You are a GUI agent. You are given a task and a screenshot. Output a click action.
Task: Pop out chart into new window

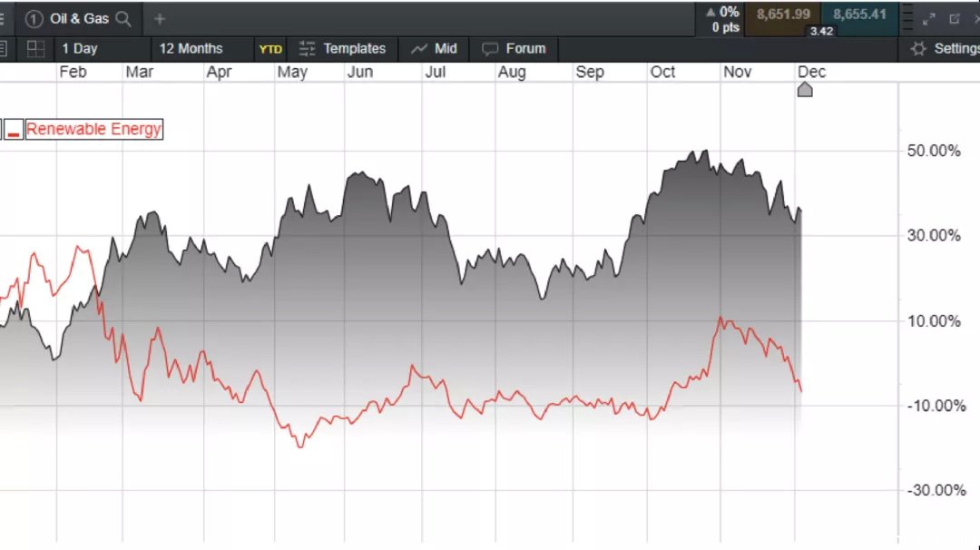tap(955, 19)
